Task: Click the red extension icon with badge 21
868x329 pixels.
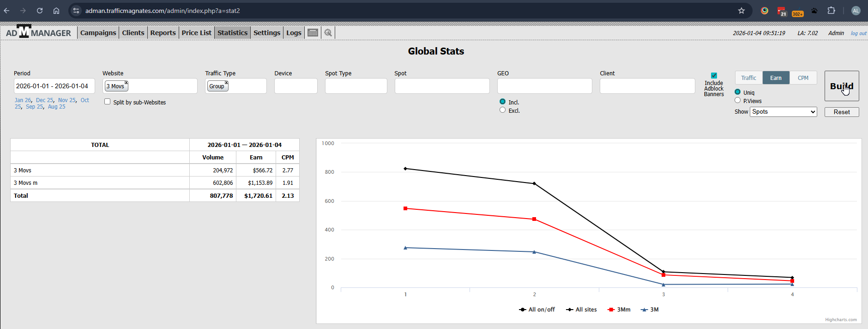Action: pyautogui.click(x=781, y=11)
